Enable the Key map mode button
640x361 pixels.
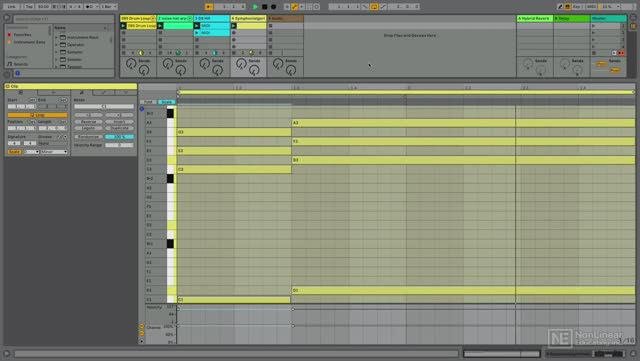[577, 7]
